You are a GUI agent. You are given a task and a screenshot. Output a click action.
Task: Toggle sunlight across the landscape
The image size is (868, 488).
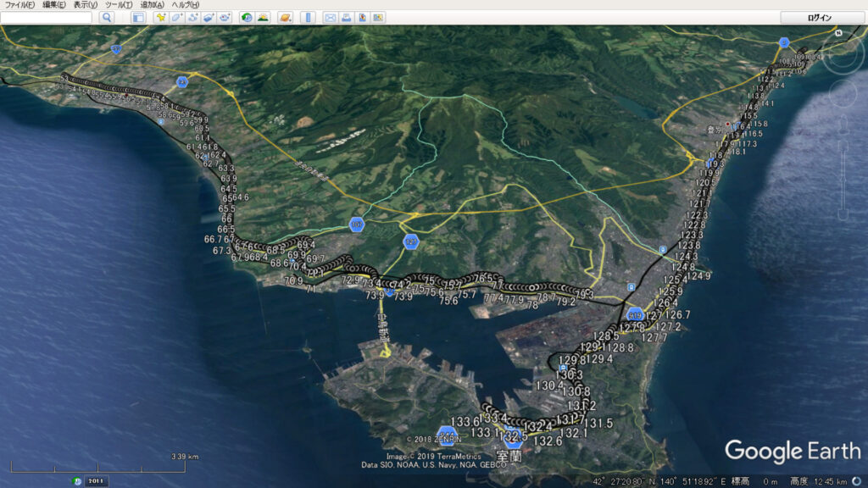[263, 17]
